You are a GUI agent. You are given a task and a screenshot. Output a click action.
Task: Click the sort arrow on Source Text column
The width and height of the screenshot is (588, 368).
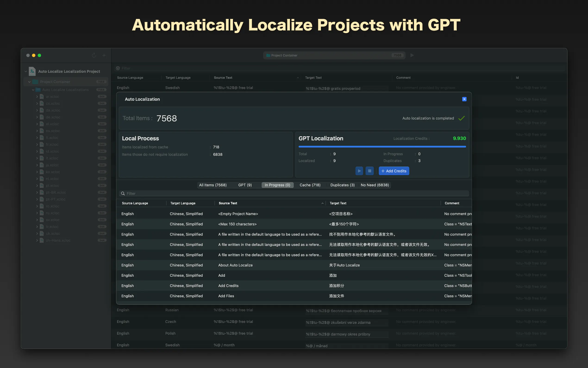[x=322, y=203]
